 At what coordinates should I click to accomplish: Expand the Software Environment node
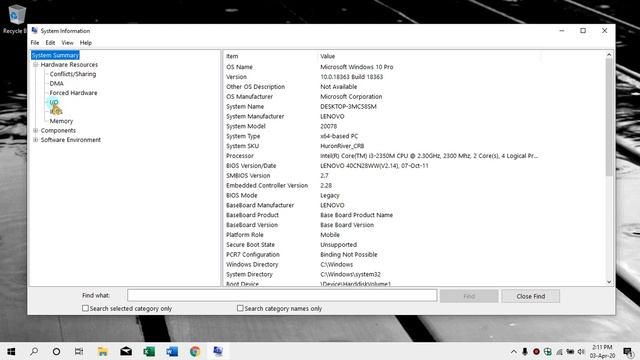click(36, 140)
